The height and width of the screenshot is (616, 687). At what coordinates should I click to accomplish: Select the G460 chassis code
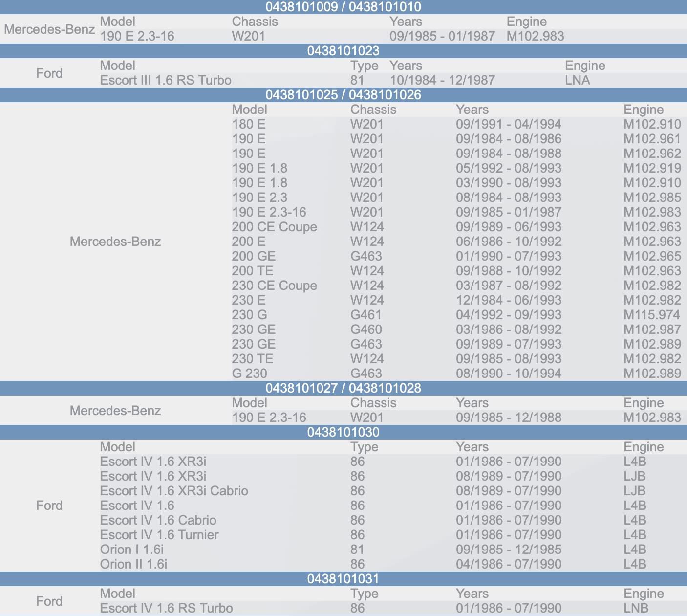(x=366, y=330)
